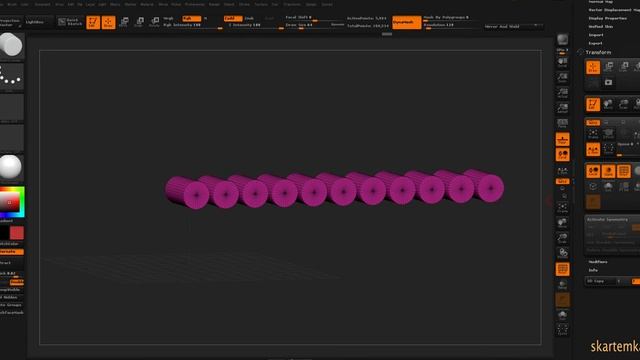Image resolution: width=640 pixels, height=360 pixels.
Task: Click Scale icon in Transform palette
Action: [624, 67]
